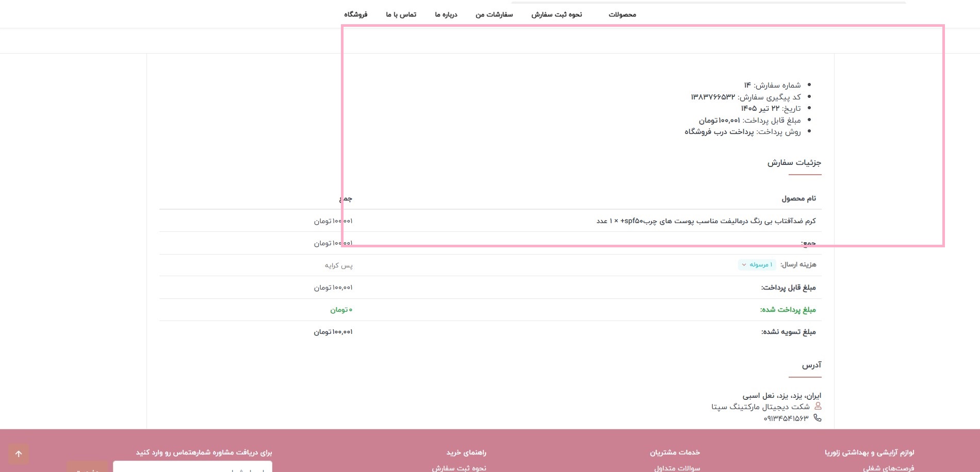
Task: Click the نام محصول column header
Action: (x=799, y=198)
